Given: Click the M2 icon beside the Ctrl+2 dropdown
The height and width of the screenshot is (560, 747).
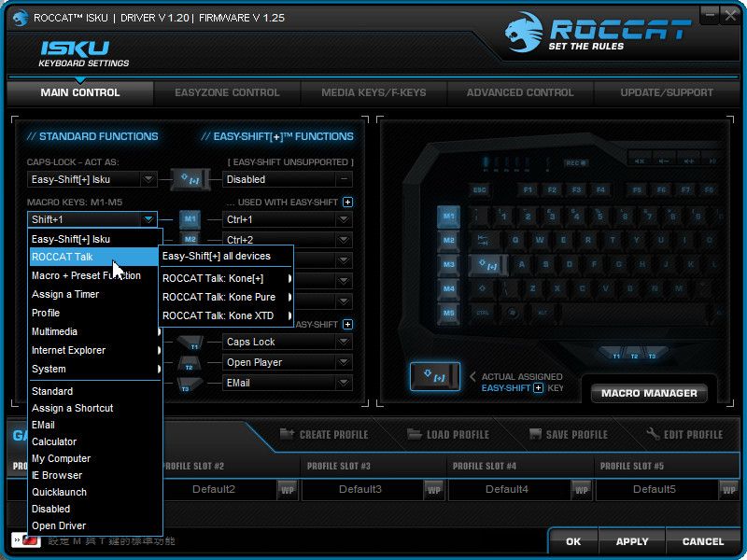Looking at the screenshot, I should (190, 239).
